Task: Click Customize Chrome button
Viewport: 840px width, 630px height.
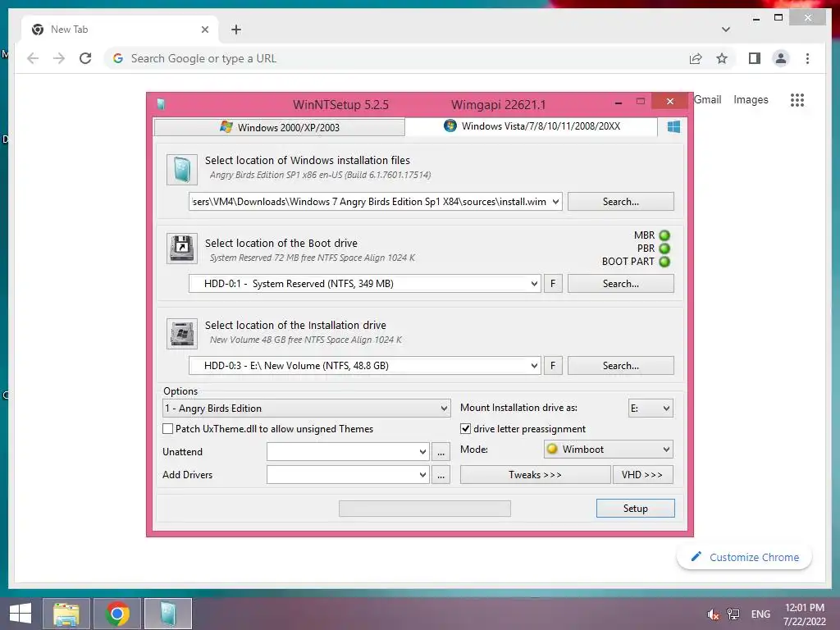Action: click(745, 557)
